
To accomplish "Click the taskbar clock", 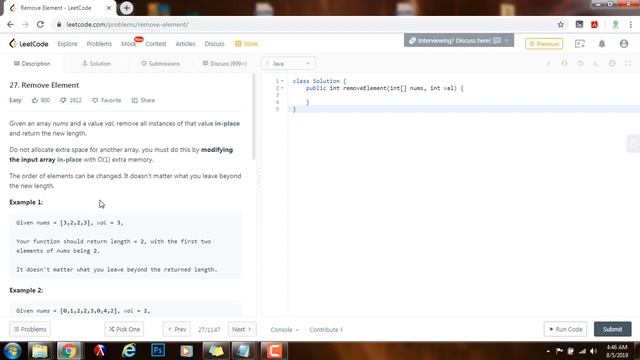I will coord(617,351).
